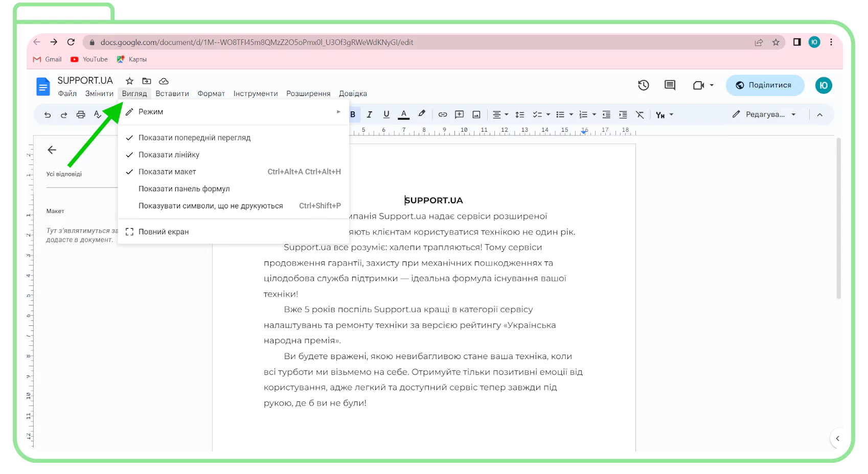
Task: Open the side panel chevron at bottom right
Action: point(837,438)
